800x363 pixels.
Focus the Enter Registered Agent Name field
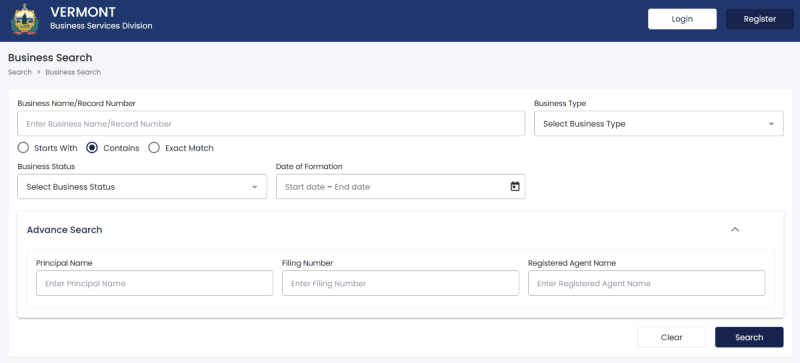click(646, 283)
